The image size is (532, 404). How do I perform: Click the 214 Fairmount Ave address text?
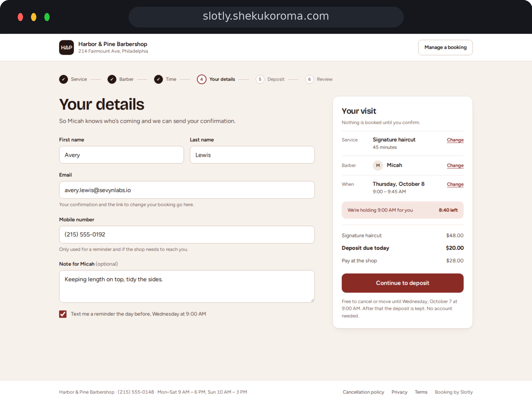(113, 51)
